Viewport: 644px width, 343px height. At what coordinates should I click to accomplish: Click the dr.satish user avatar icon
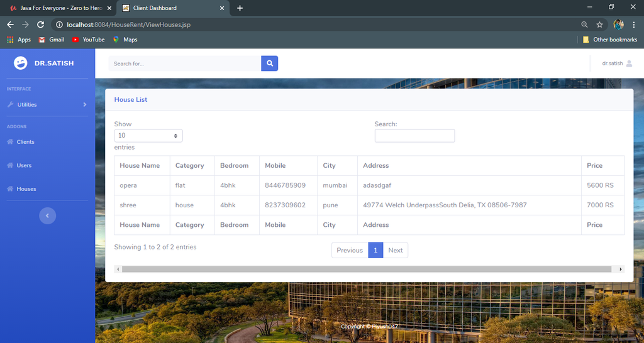[x=629, y=63]
